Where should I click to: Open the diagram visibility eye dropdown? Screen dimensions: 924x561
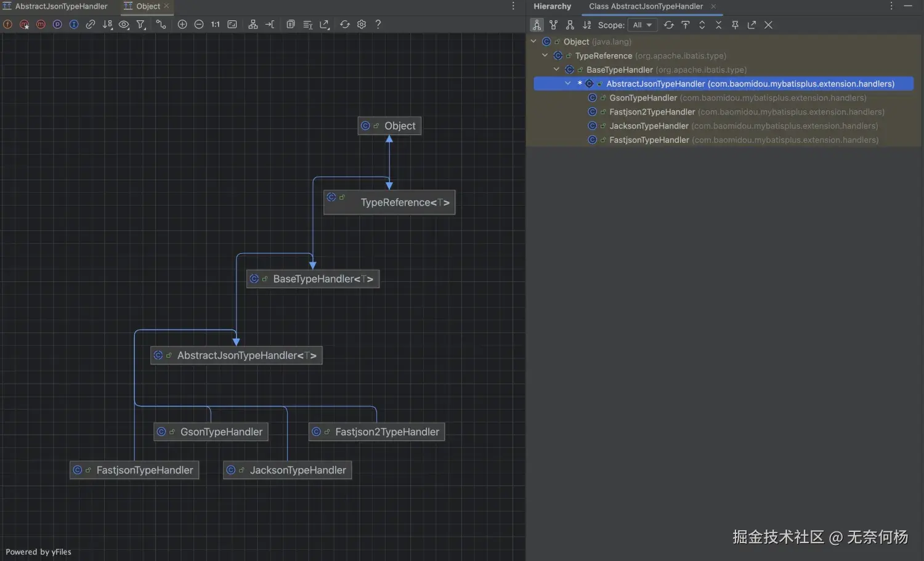[x=124, y=25]
